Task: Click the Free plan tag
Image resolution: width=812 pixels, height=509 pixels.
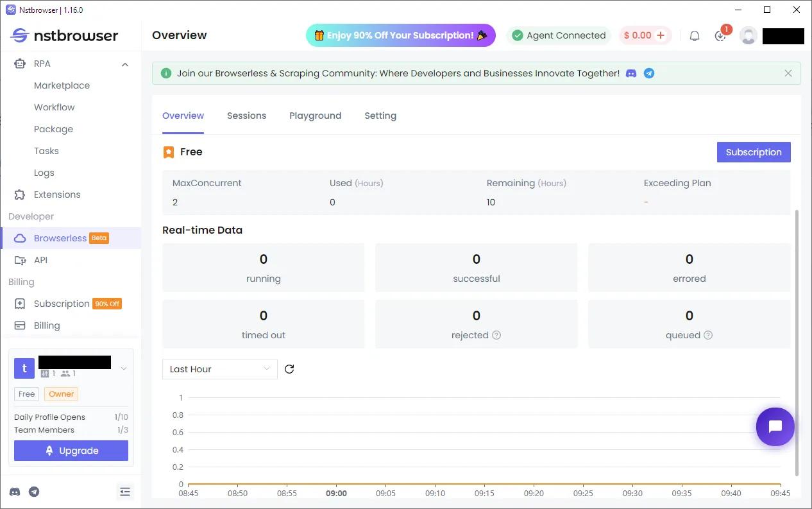Action: pyautogui.click(x=26, y=394)
